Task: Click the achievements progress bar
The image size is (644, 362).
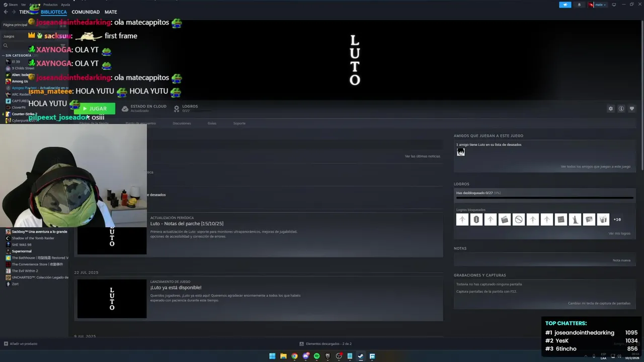Action: pos(544,198)
